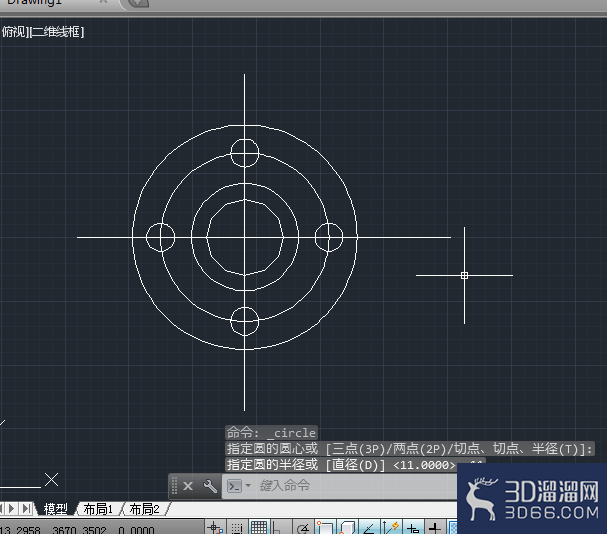Toggle Object Snap Tracking in the status bar
Image resolution: width=607 pixels, height=534 pixels.
[x=369, y=528]
